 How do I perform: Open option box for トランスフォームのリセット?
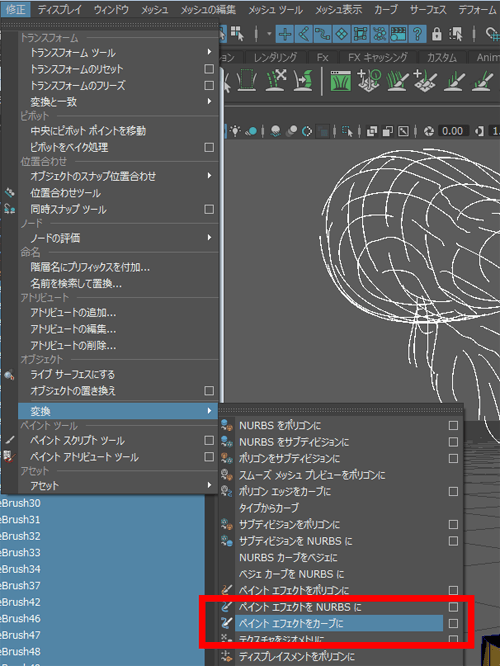point(209,69)
